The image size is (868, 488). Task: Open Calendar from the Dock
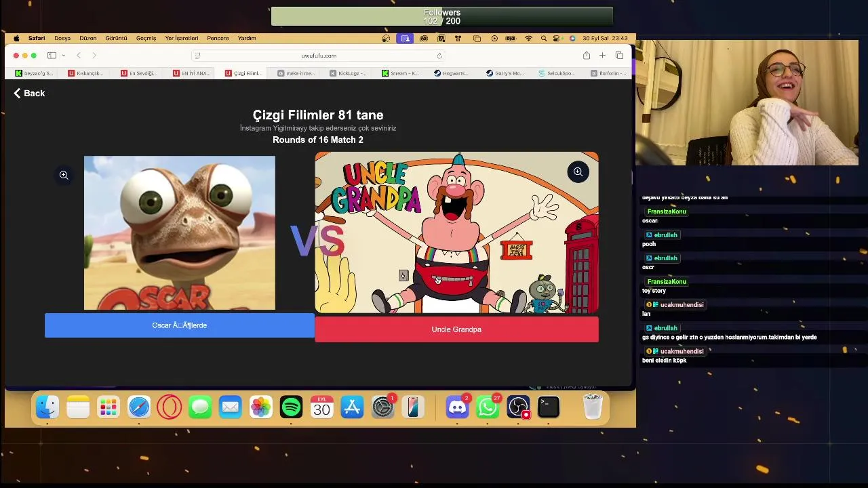pyautogui.click(x=322, y=407)
